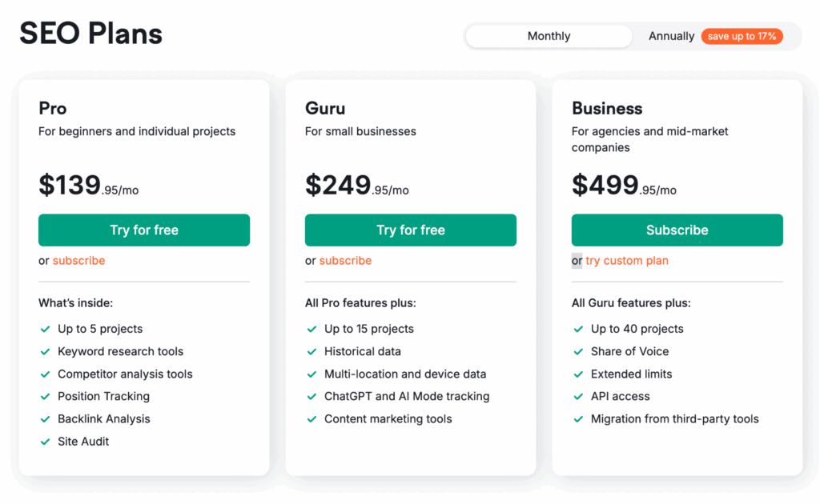Click checkmark beside Share of Voice
This screenshot has width=820, height=504.
pos(578,351)
